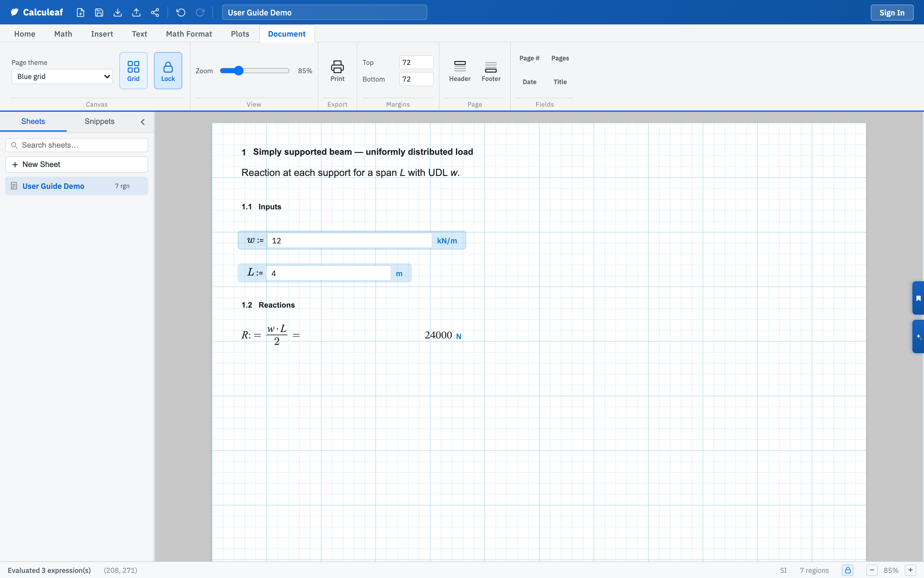The height and width of the screenshot is (578, 924).
Task: Click the share icon in title bar
Action: coord(155,13)
